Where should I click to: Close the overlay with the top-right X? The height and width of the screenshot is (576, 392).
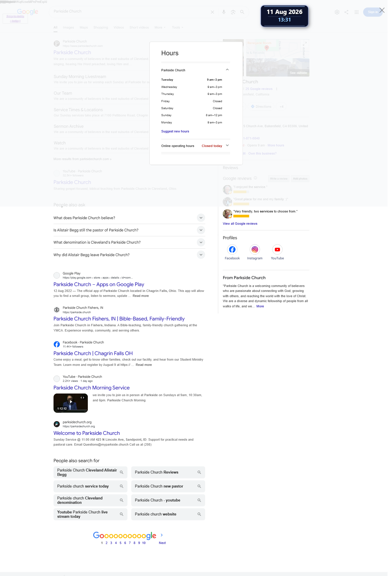point(382,10)
